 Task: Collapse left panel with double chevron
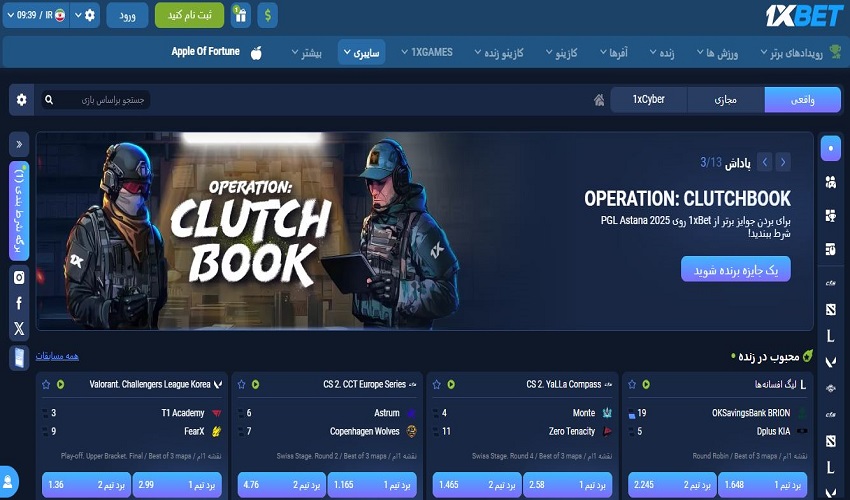tap(19, 144)
